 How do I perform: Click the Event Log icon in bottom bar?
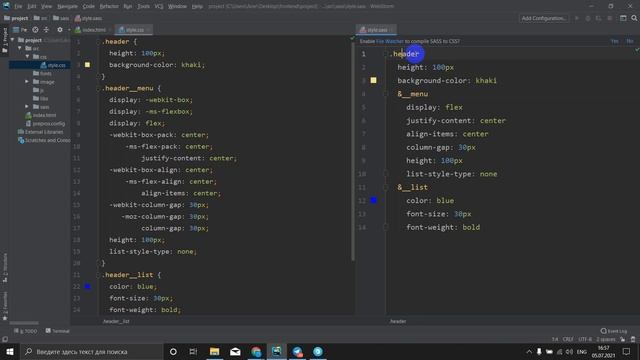point(604,331)
